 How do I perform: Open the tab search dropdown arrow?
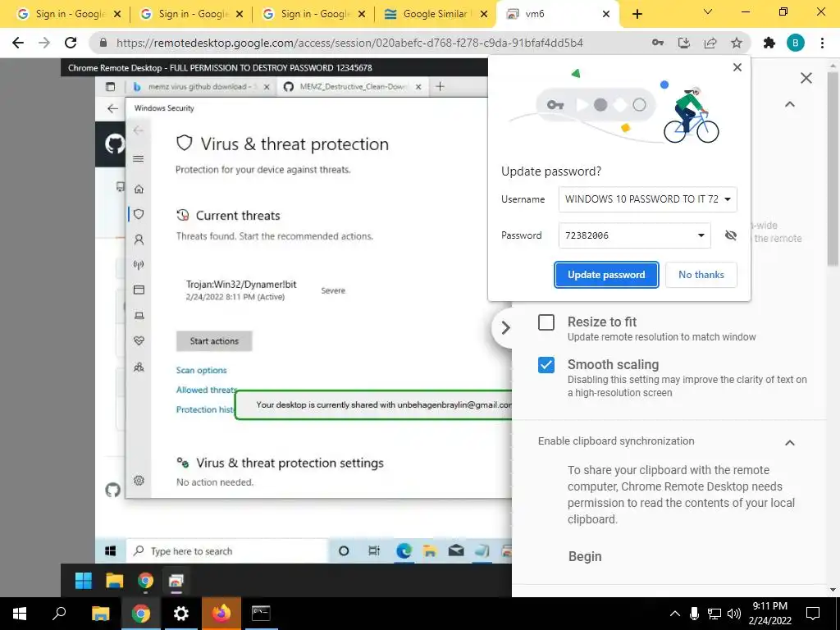coord(708,11)
